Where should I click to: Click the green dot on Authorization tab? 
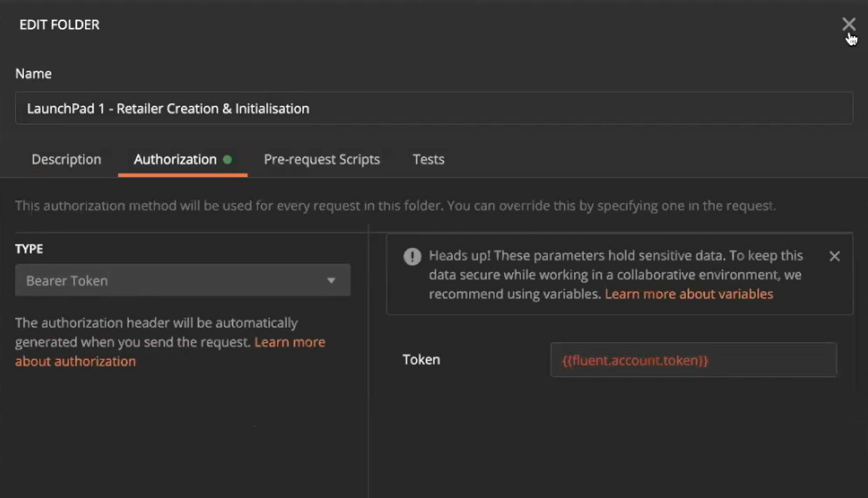coord(227,159)
